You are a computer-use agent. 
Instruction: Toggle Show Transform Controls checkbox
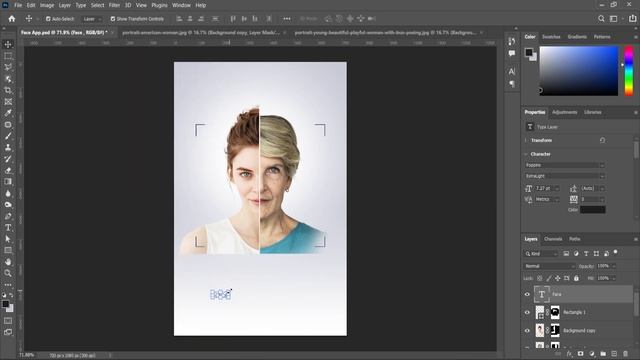pos(113,19)
